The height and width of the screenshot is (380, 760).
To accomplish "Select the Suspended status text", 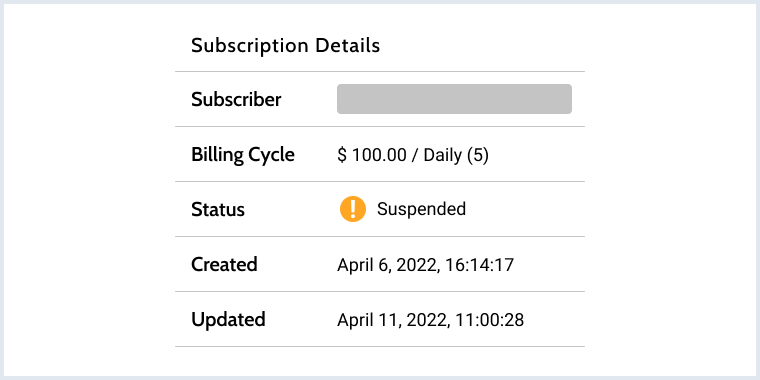I will (x=421, y=209).
